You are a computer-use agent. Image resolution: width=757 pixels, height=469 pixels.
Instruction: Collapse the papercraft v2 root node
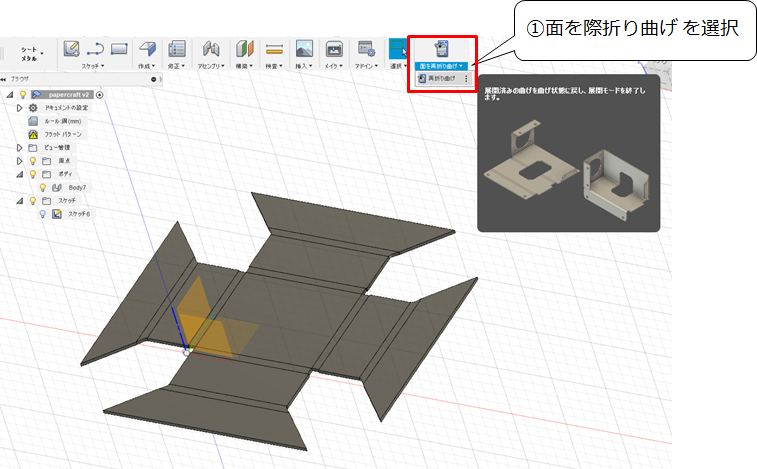pos(10,95)
